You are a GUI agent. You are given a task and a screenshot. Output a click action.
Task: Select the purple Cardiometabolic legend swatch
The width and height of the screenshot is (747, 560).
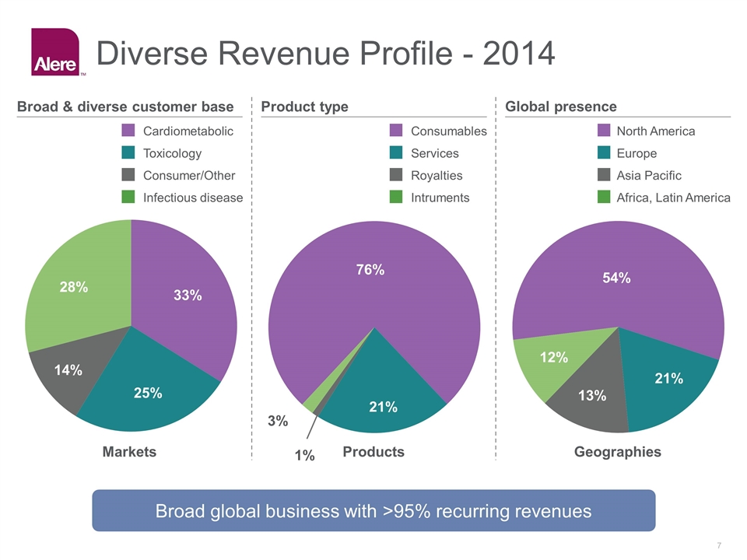point(128,131)
